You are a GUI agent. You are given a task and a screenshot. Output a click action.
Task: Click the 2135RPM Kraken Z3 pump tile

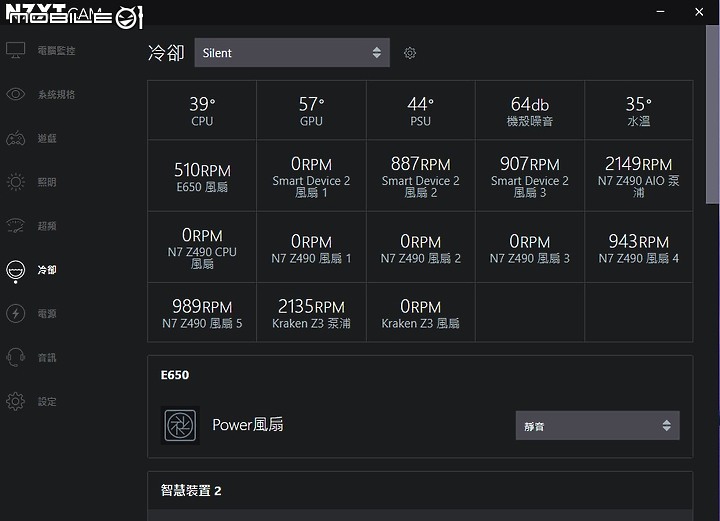(311, 312)
